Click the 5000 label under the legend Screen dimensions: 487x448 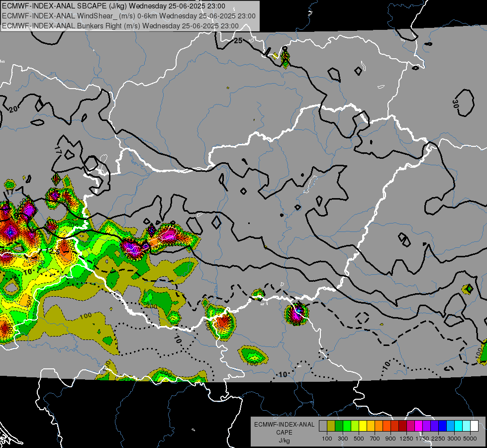pyautogui.click(x=470, y=439)
